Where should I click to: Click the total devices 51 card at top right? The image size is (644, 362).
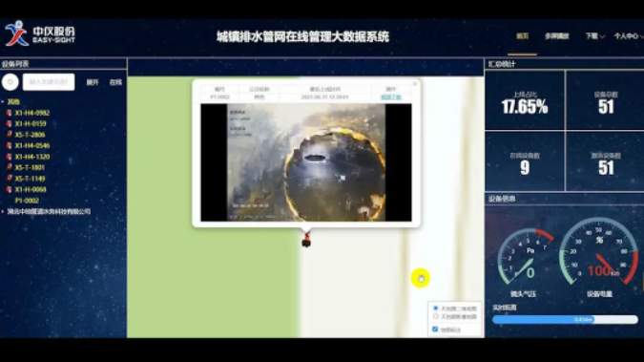coord(606,100)
